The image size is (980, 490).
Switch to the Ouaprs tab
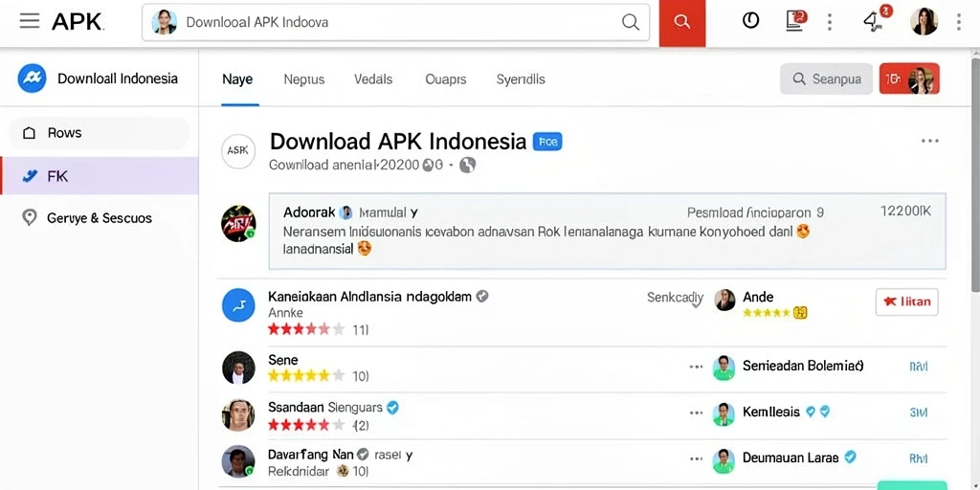[x=446, y=79]
